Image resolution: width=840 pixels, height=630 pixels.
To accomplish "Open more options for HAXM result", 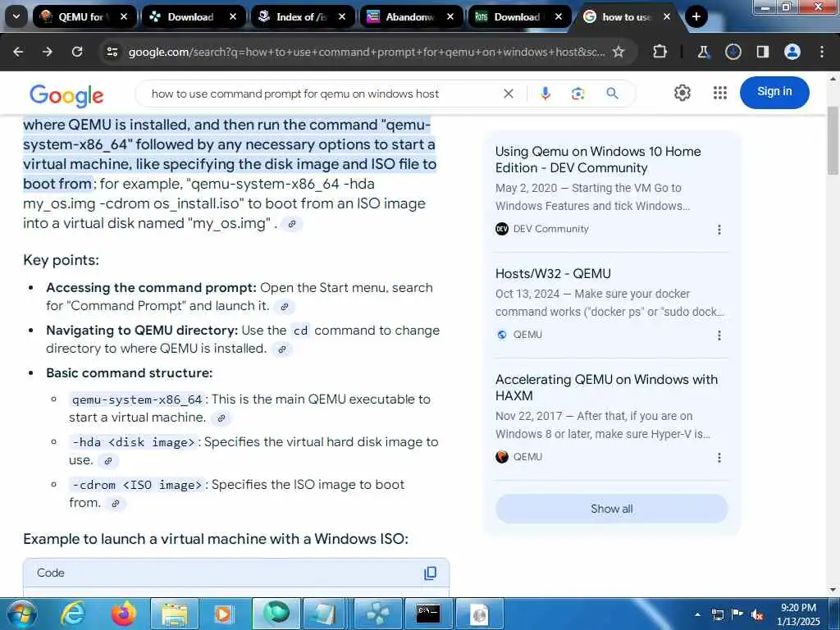I will tap(719, 458).
